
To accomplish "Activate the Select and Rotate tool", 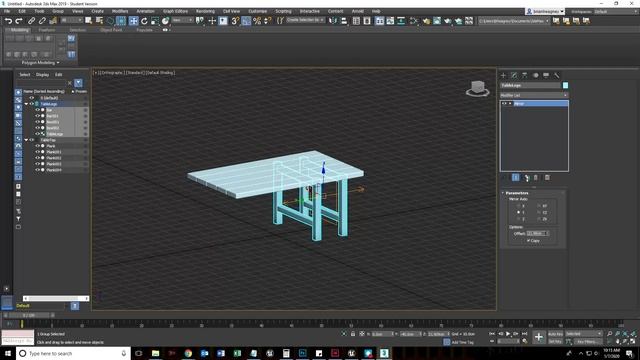I will pyautogui.click(x=144, y=21).
